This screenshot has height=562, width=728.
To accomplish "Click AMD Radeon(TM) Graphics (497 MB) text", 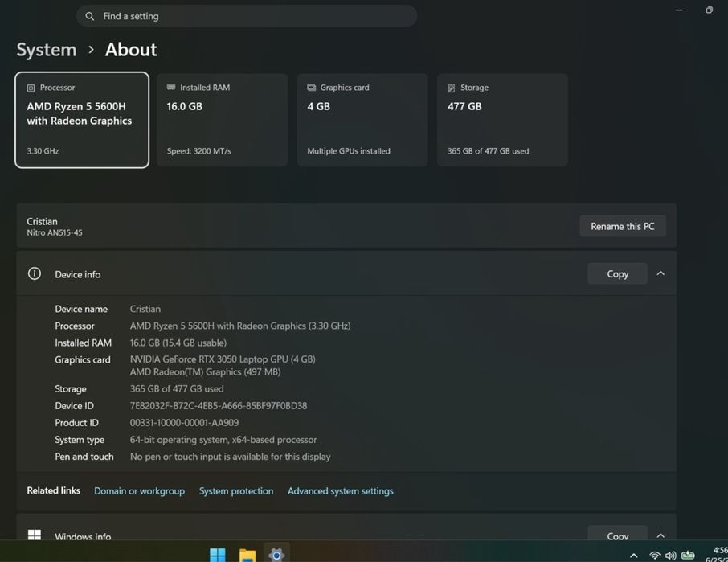I will coord(205,372).
